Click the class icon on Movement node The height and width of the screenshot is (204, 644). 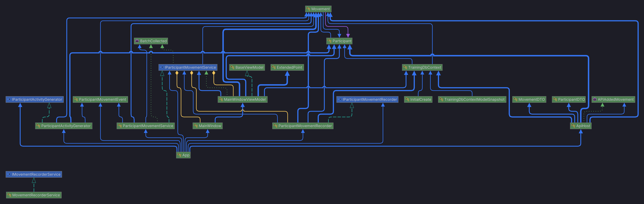[308, 9]
